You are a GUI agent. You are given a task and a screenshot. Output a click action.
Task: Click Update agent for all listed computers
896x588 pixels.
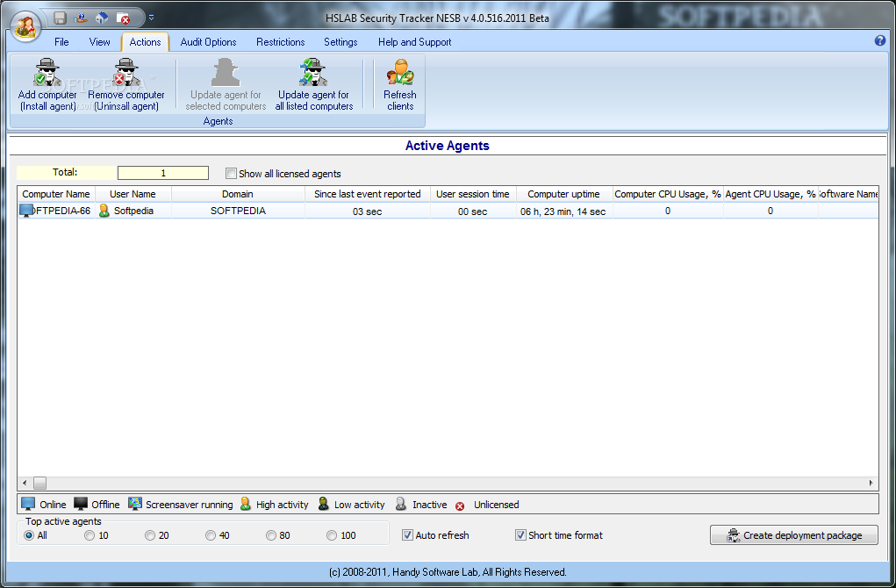[313, 84]
